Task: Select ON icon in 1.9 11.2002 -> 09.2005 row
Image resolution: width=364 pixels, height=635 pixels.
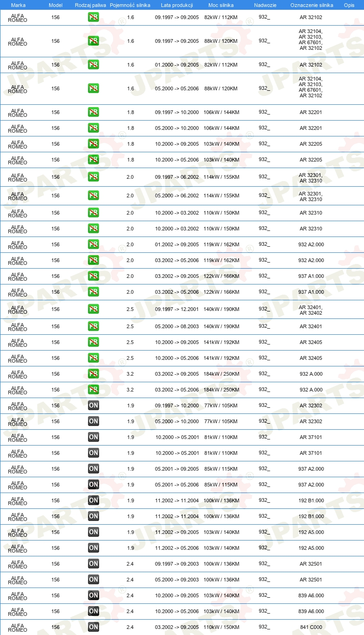Action: tap(94, 532)
